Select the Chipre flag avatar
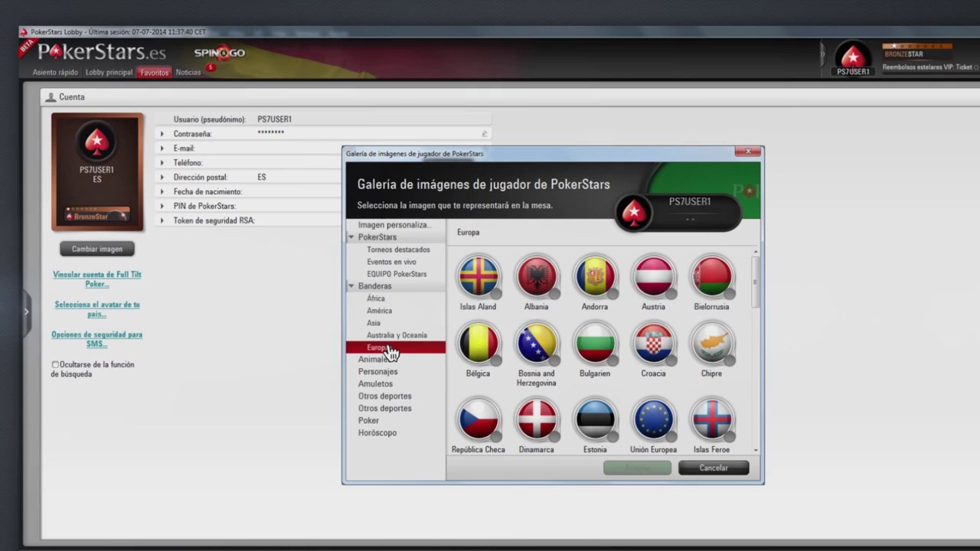980x551 pixels. (711, 343)
